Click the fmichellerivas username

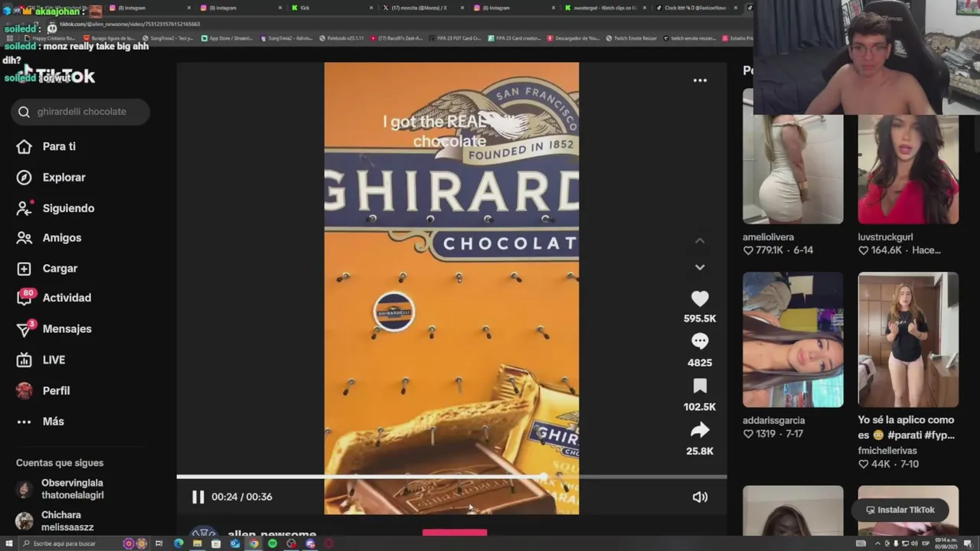(x=887, y=451)
